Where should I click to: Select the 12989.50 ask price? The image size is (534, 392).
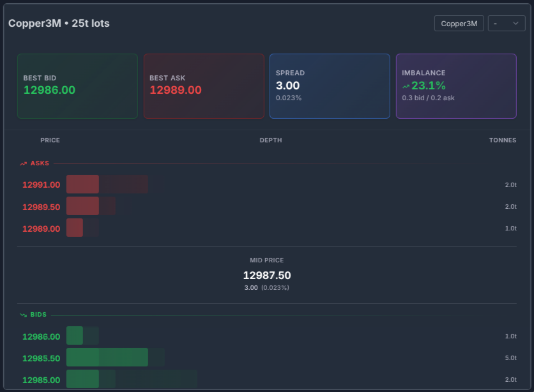[x=42, y=207]
